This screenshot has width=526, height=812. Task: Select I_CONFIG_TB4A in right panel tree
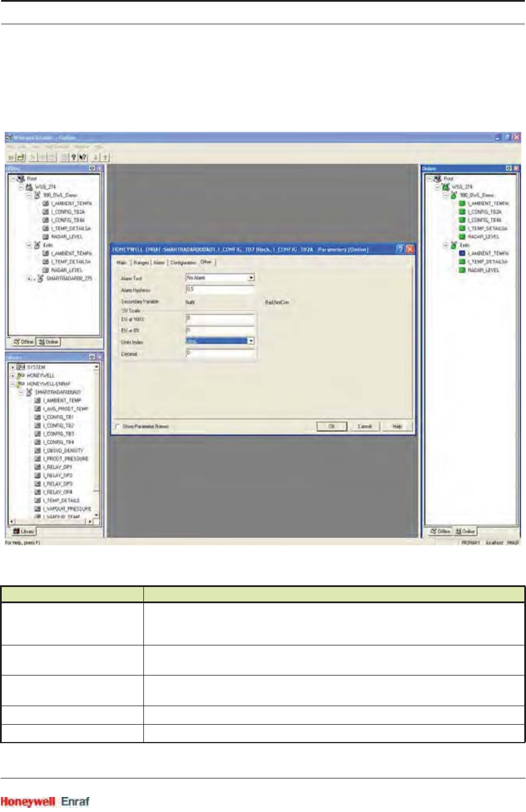pos(484,220)
